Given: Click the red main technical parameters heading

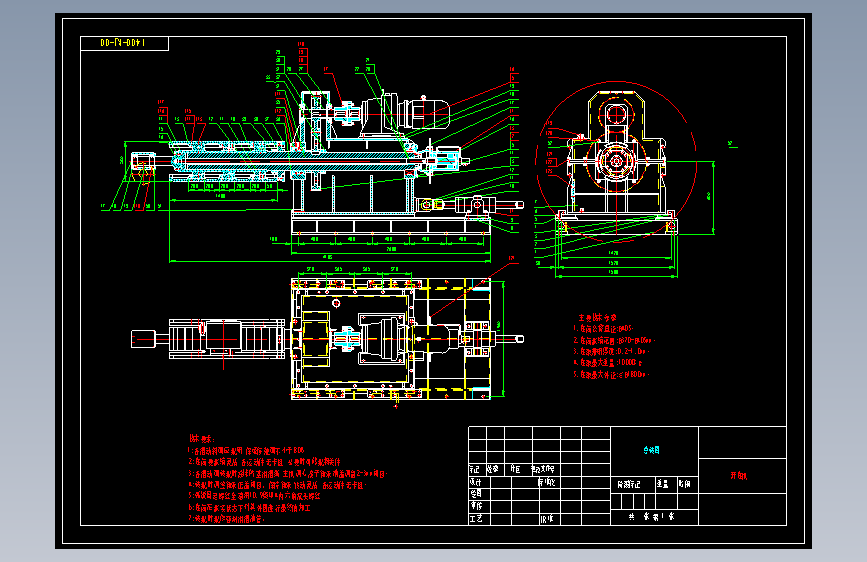Looking at the screenshot, I should pos(597,318).
